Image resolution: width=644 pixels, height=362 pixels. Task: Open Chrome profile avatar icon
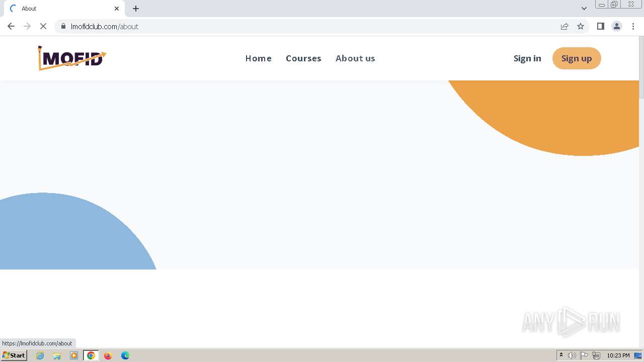click(x=617, y=26)
